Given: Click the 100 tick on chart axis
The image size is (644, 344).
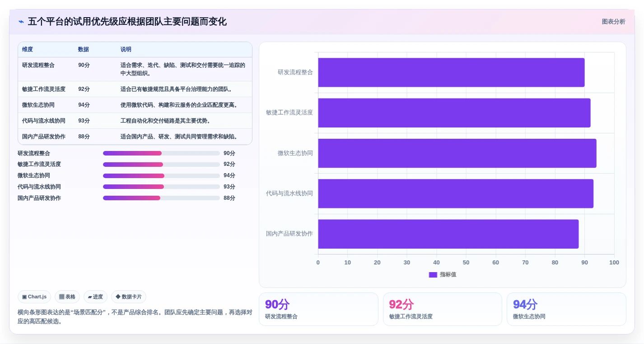Looking at the screenshot, I should point(614,263).
